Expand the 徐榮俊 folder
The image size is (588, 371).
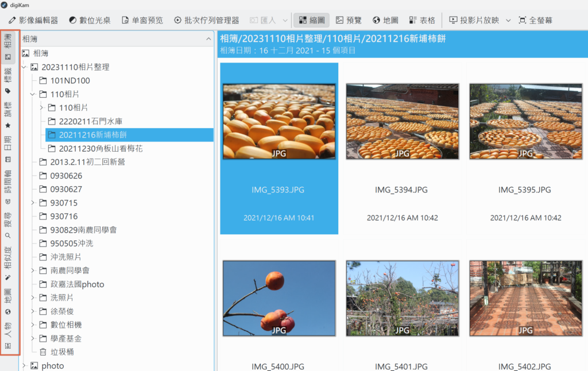tap(33, 311)
